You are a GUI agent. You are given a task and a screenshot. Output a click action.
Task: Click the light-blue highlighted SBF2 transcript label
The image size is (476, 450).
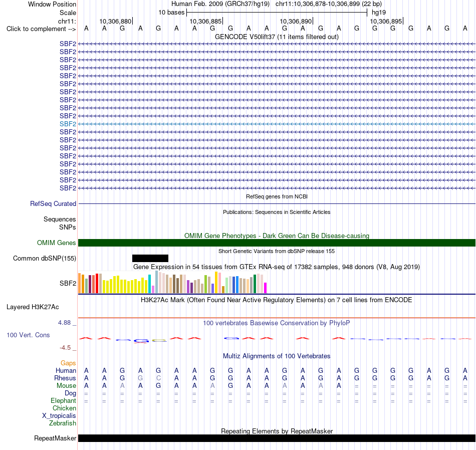68,124
